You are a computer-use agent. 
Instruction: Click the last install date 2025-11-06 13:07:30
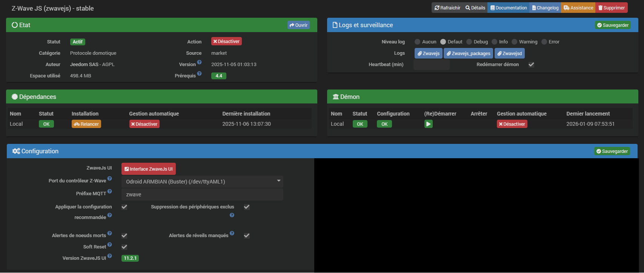tap(247, 124)
